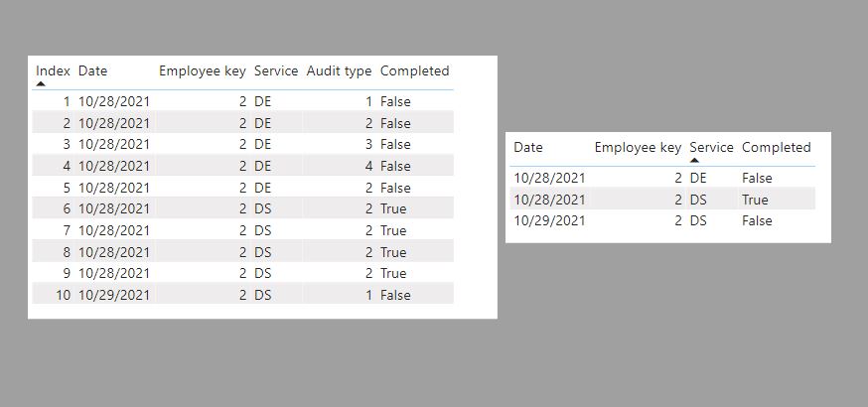Click Completed False in Index 5 row
The image size is (868, 407).
click(395, 188)
